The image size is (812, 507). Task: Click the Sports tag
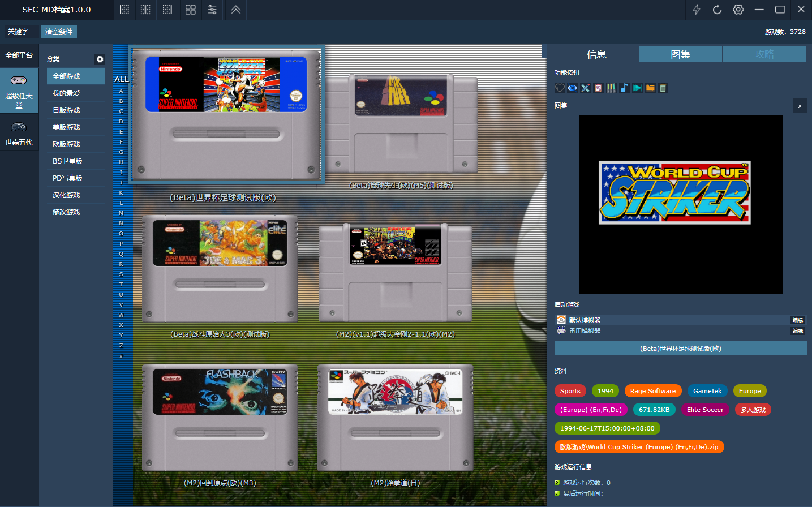[570, 391]
